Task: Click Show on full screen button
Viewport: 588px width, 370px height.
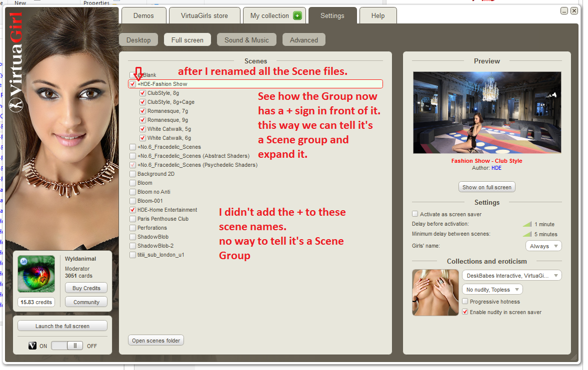Action: coord(487,187)
